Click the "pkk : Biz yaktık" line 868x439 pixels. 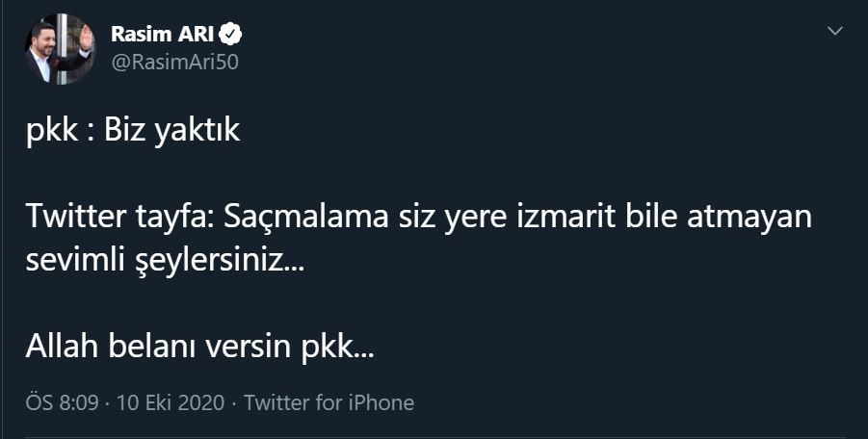point(132,130)
